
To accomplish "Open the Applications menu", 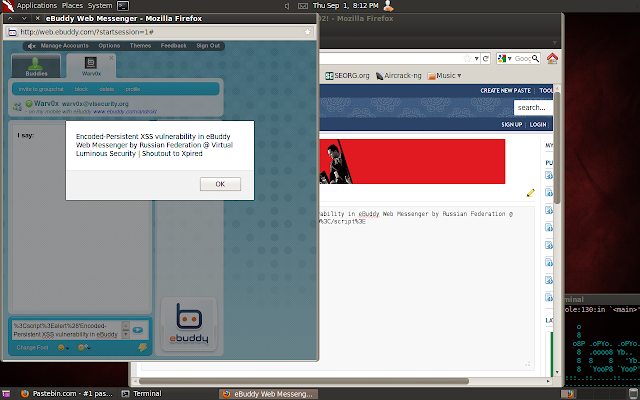I will click(37, 6).
